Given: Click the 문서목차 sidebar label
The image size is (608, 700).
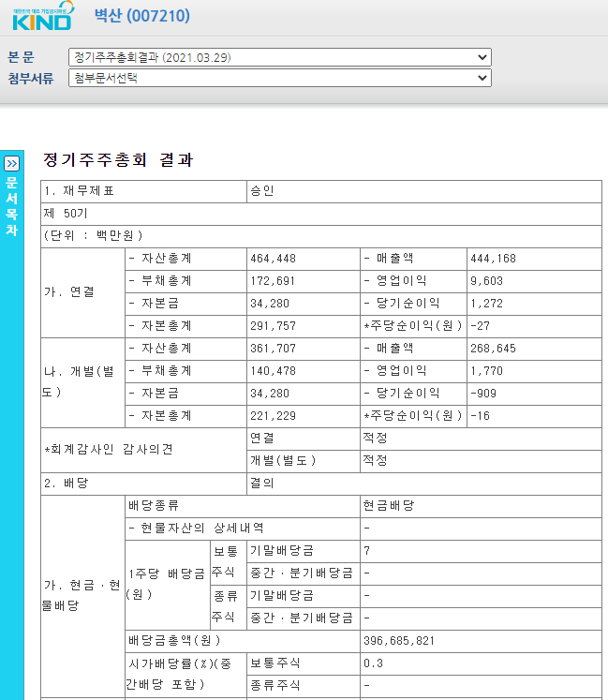Looking at the screenshot, I should pos(12,206).
